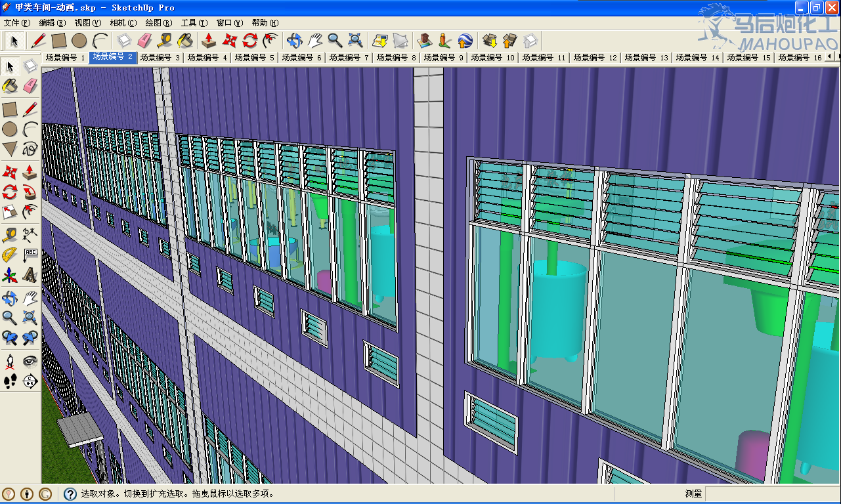Activate the Follow Me tool in the left toolbar
The image size is (841, 504).
[x=30, y=192]
